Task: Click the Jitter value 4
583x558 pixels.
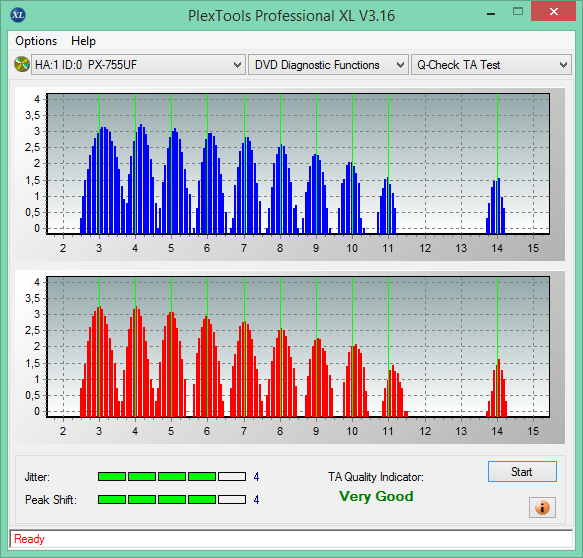Action: pos(256,477)
